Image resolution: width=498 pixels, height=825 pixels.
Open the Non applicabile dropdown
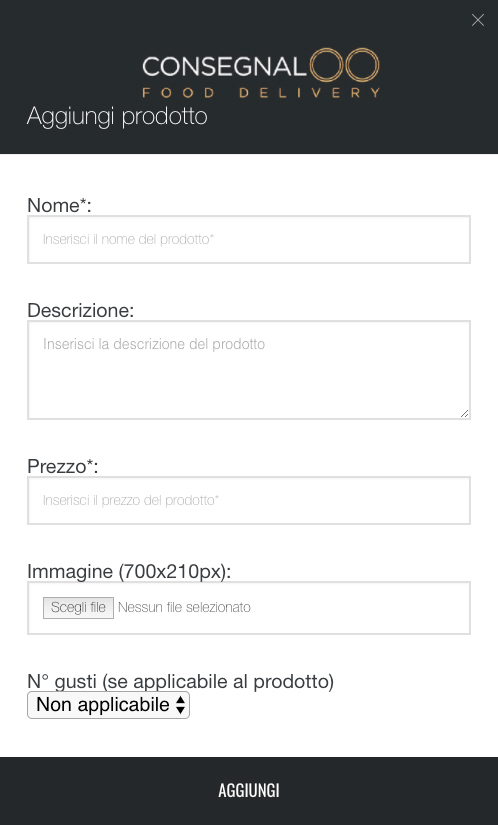click(x=108, y=705)
